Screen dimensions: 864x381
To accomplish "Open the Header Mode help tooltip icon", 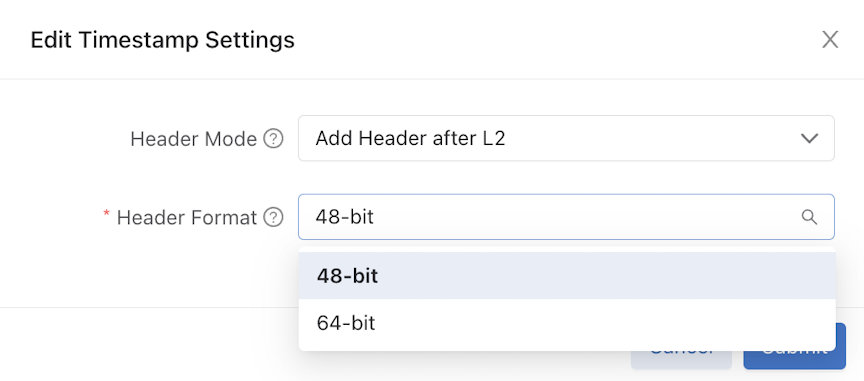I will pos(273,139).
